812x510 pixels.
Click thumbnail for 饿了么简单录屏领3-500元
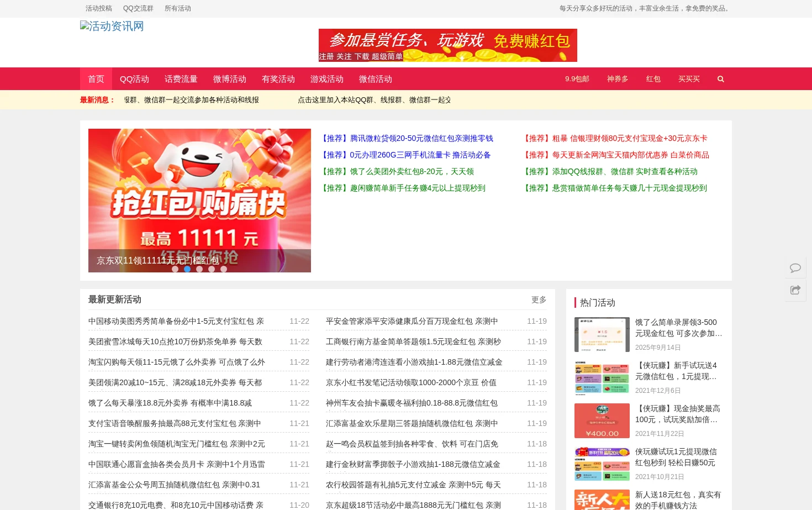tap(602, 334)
